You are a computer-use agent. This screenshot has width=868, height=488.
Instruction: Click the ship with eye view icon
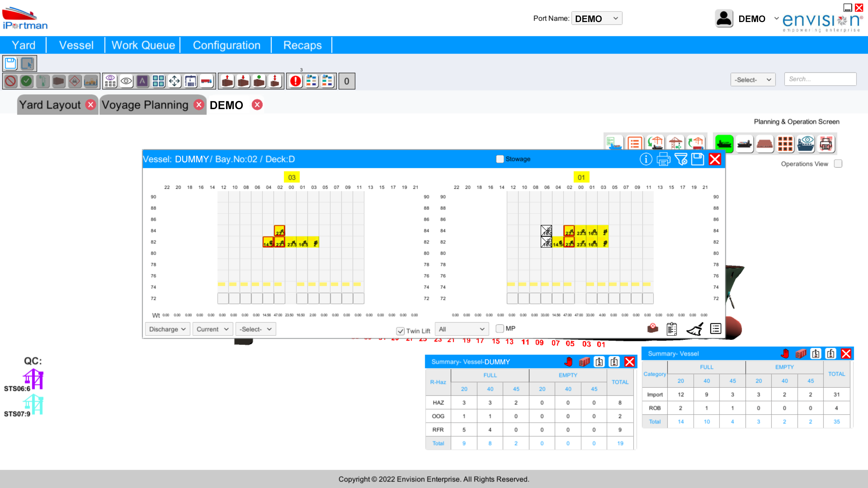pyautogui.click(x=805, y=144)
